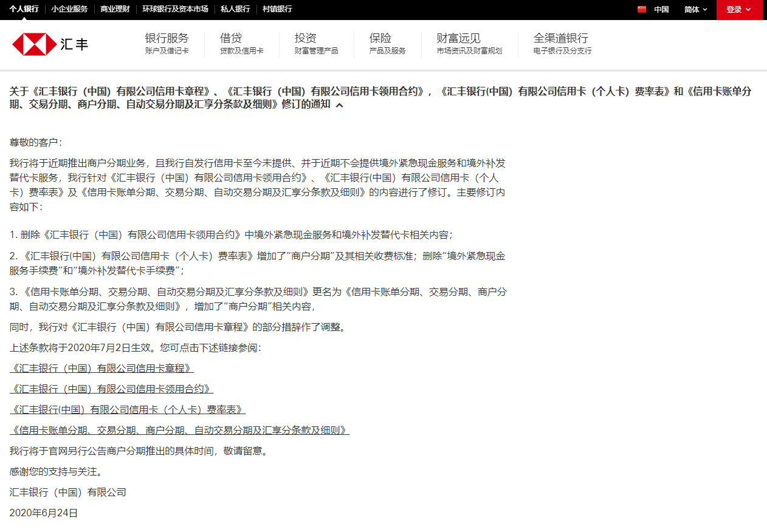Open the 《汇丰银行（中国）有限公司信用卡章程》 link

[x=102, y=369]
